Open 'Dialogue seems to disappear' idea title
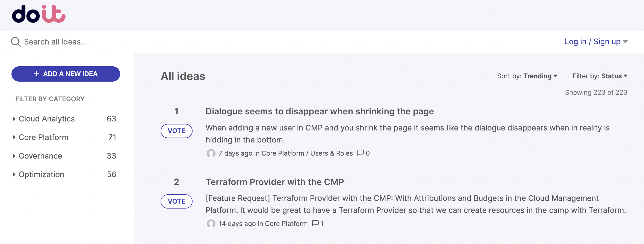The height and width of the screenshot is (244, 644). [x=320, y=111]
